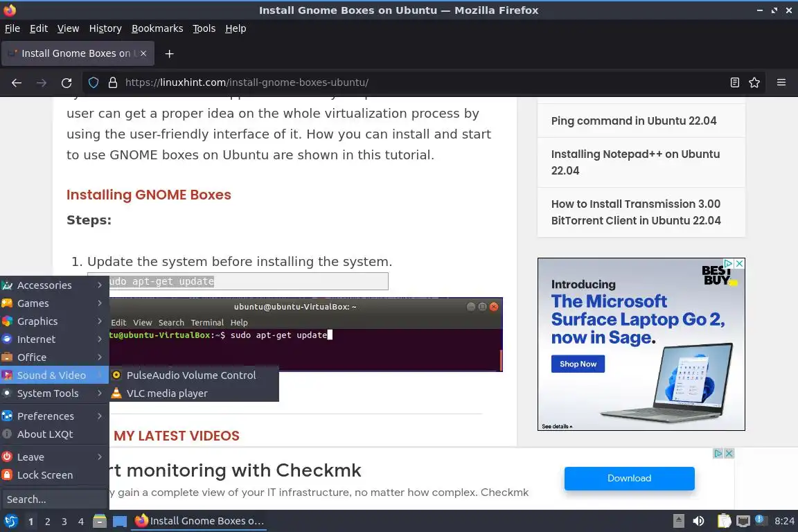Go back to the previous page

pyautogui.click(x=17, y=82)
